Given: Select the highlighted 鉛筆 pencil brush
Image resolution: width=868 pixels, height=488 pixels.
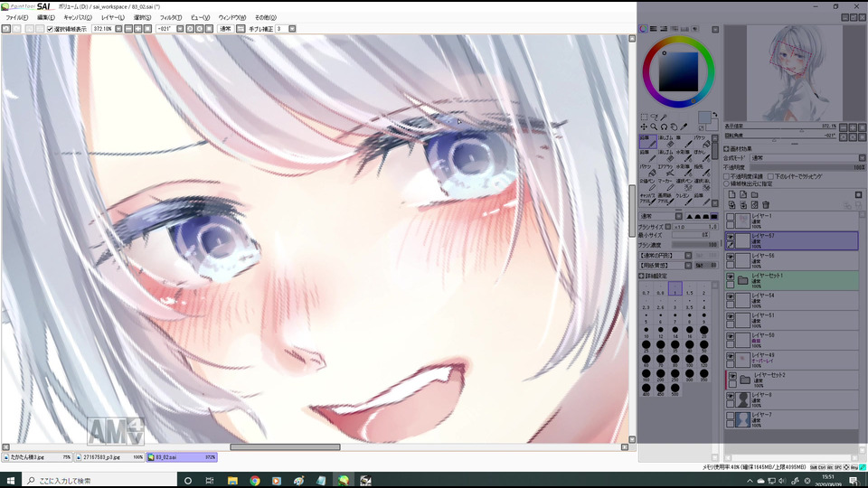Looking at the screenshot, I should (x=647, y=141).
